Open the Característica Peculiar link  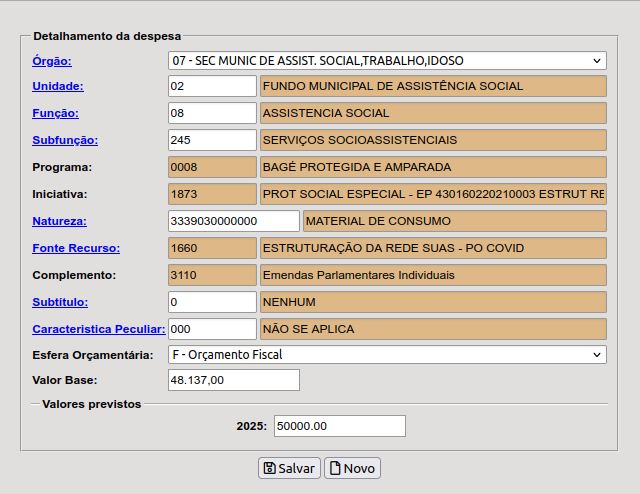[x=98, y=328]
